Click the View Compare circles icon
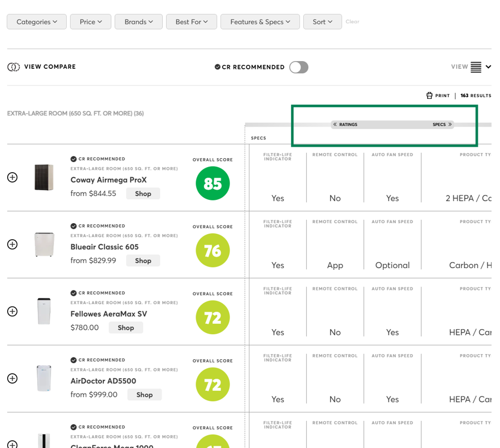 click(13, 67)
